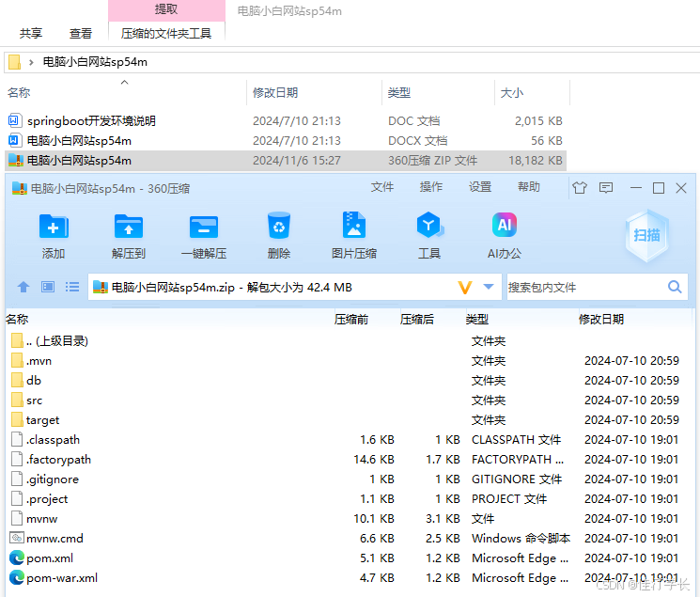Click the ZIP archive icon in Explorer list

pyautogui.click(x=16, y=160)
